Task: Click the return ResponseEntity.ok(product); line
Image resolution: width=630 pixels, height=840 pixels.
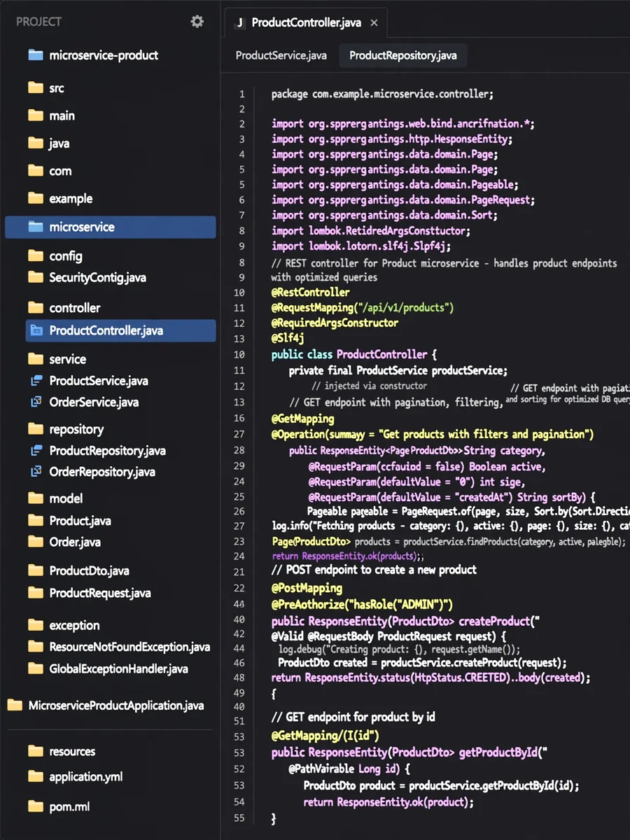Action: (x=388, y=802)
